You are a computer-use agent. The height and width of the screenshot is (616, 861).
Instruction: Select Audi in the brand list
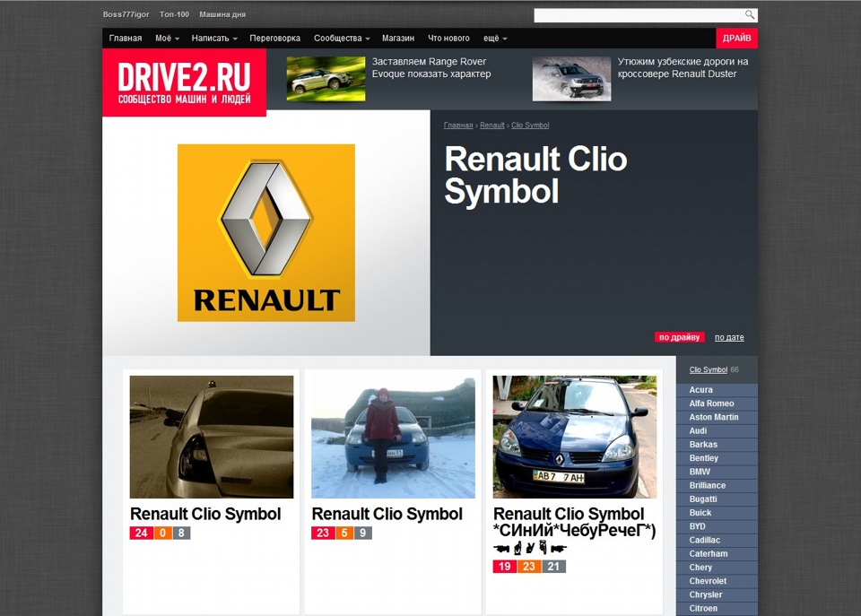pyautogui.click(x=717, y=431)
